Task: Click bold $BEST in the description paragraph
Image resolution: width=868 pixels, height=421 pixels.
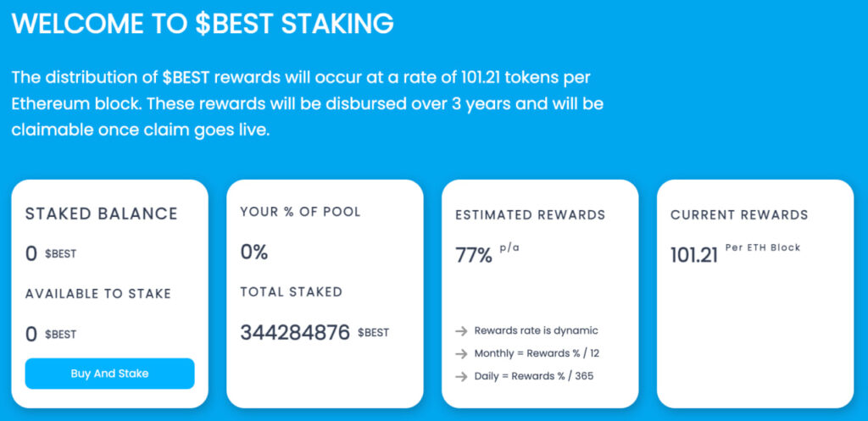Action: [186, 78]
